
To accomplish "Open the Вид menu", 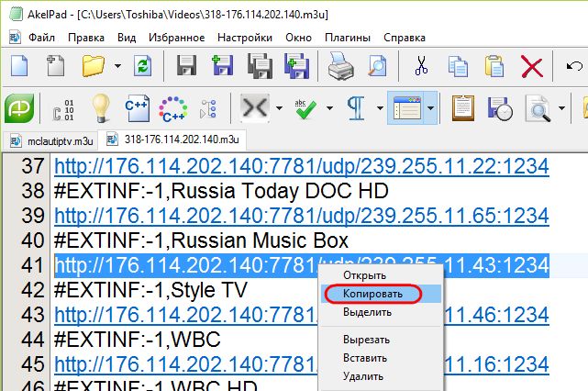I will pos(127,38).
